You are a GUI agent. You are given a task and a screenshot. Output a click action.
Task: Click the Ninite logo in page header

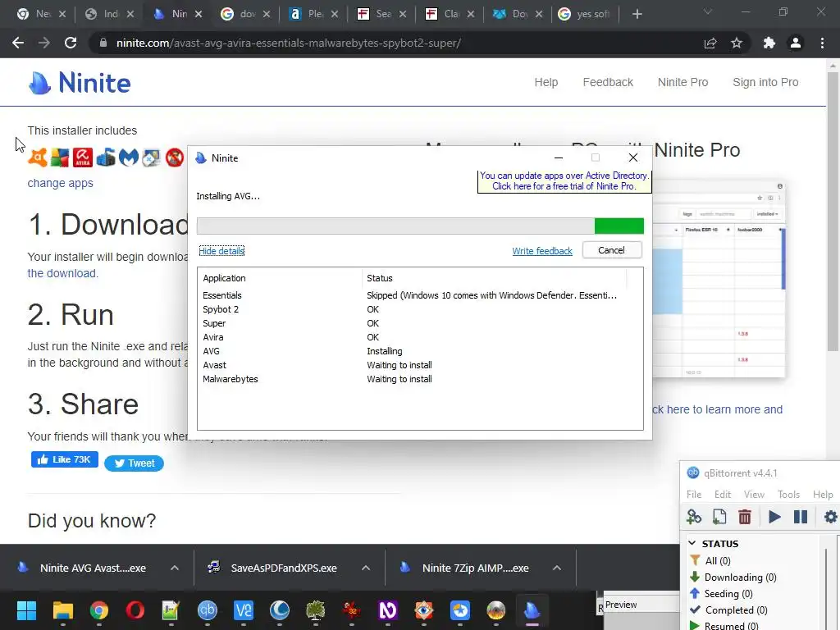coord(80,83)
